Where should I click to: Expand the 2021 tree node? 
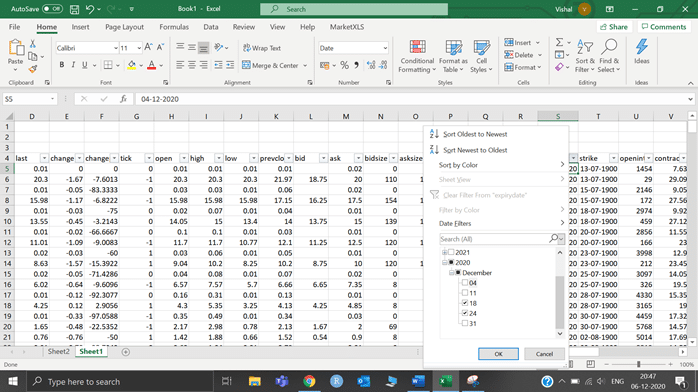[444, 252]
